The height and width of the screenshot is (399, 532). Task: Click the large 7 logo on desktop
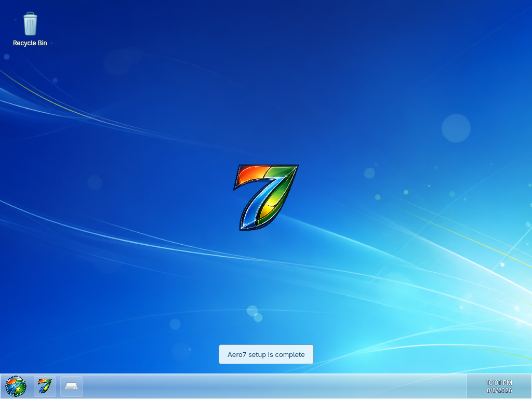click(266, 197)
